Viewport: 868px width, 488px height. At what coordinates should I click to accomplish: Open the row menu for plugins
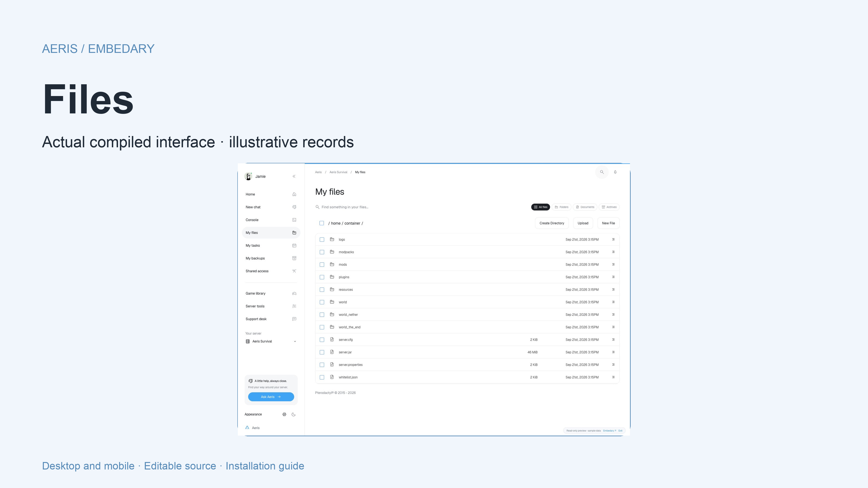[613, 277]
